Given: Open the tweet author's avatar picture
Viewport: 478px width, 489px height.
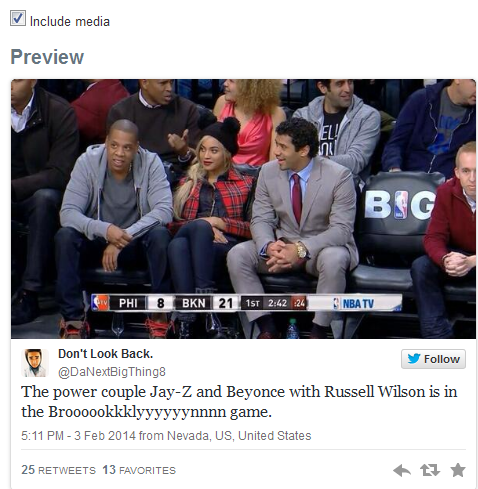Looking at the screenshot, I should click(x=35, y=363).
